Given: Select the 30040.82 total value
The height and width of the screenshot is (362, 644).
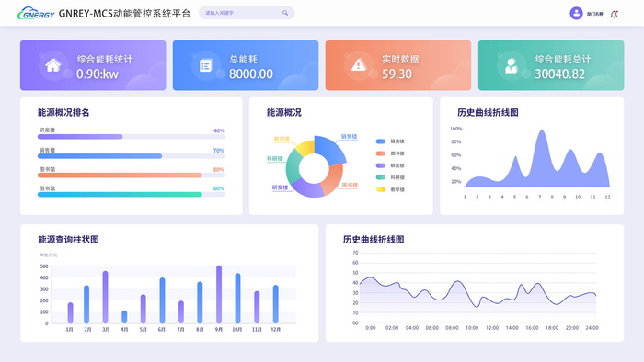Looking at the screenshot, I should [559, 74].
